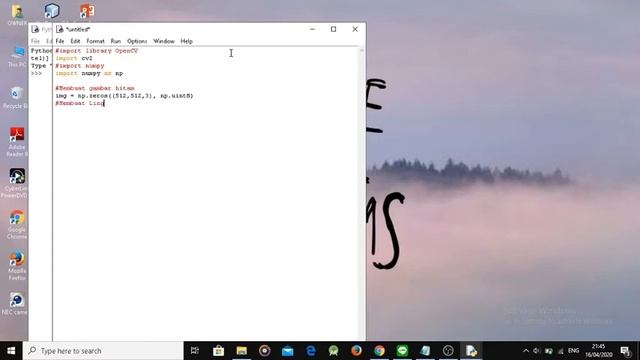Open the Recycle Bin desktop icon
This screenshot has width=640, height=360.
click(16, 98)
